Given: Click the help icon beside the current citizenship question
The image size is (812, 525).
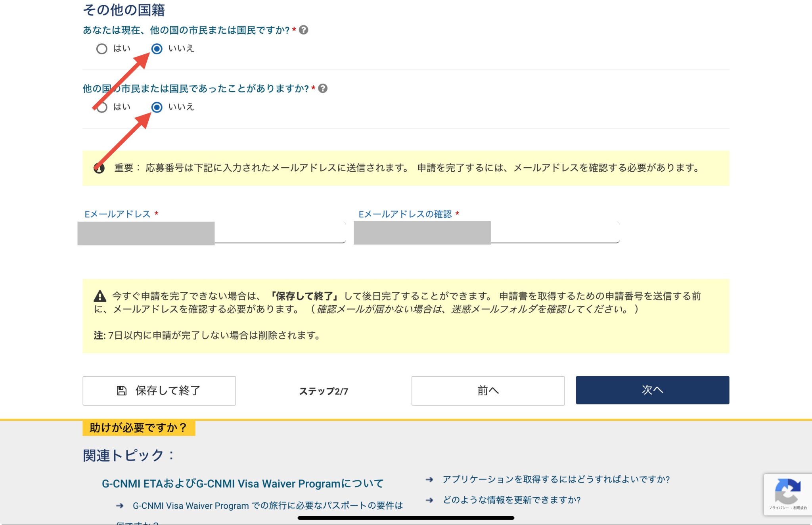Looking at the screenshot, I should pos(304,29).
